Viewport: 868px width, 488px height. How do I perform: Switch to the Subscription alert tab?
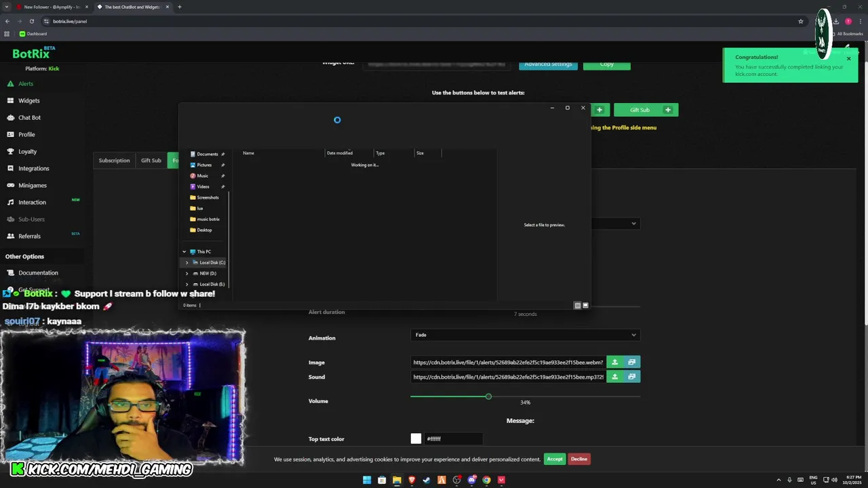pos(114,161)
